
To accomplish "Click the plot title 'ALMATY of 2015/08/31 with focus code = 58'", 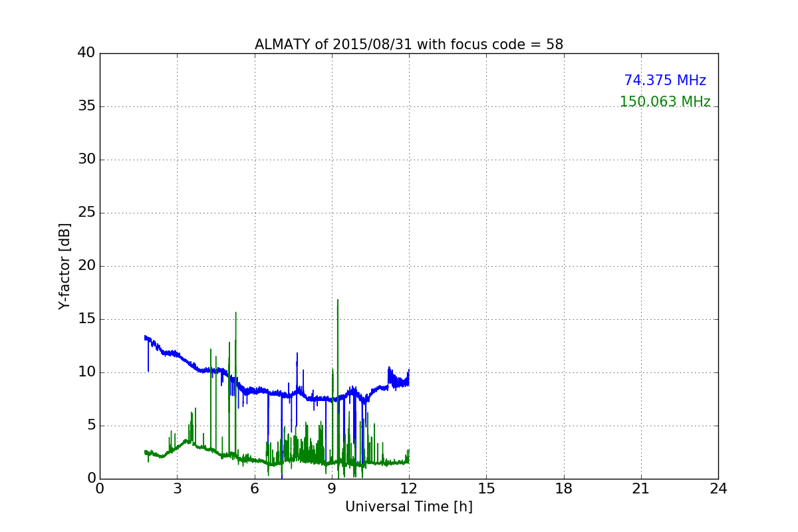I will pos(409,45).
